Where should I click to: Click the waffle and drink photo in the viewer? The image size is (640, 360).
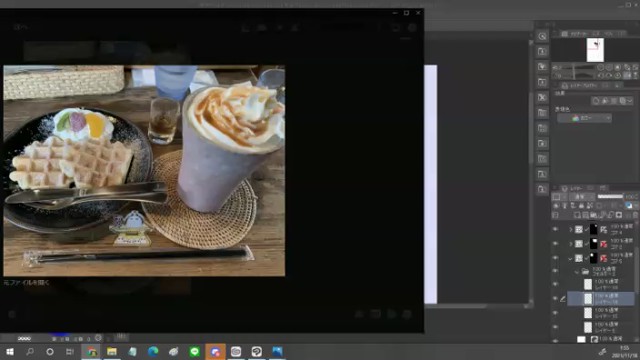(x=144, y=171)
